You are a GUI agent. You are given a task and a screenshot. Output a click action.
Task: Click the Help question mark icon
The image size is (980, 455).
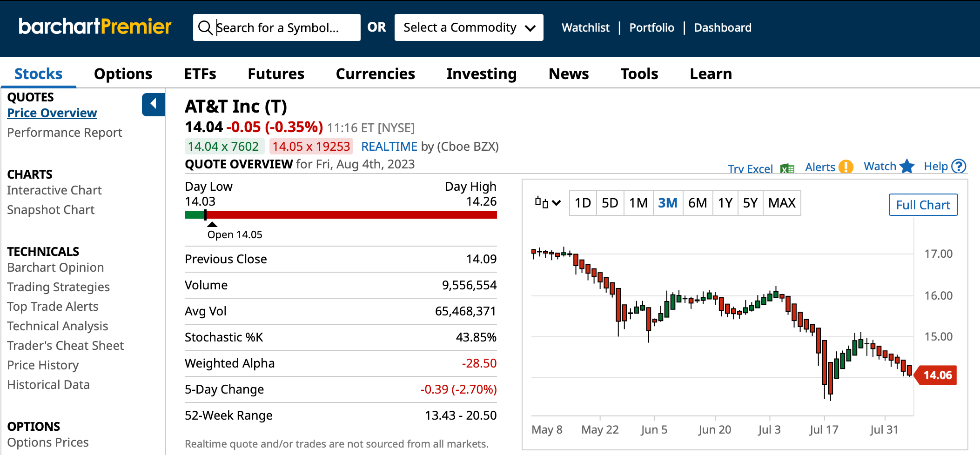point(959,166)
